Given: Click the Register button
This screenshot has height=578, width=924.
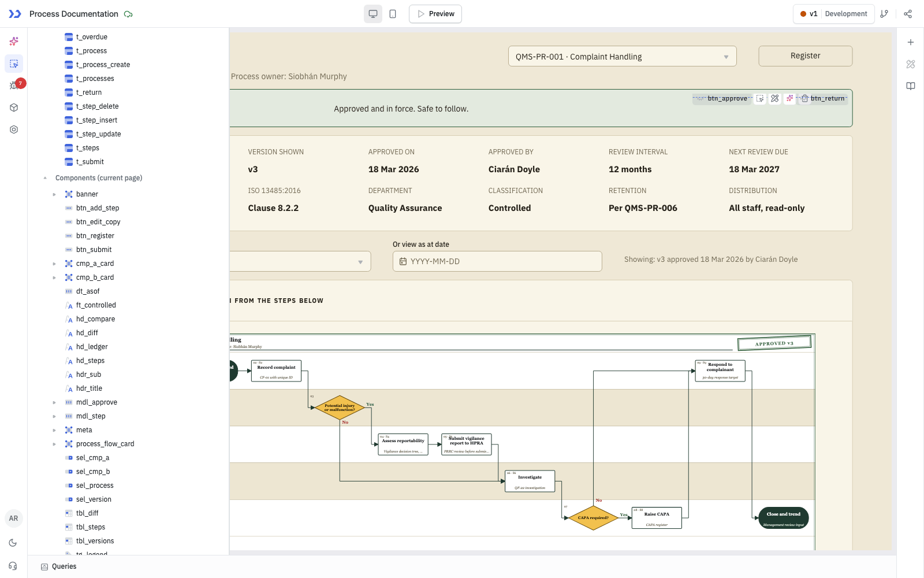Looking at the screenshot, I should point(805,56).
